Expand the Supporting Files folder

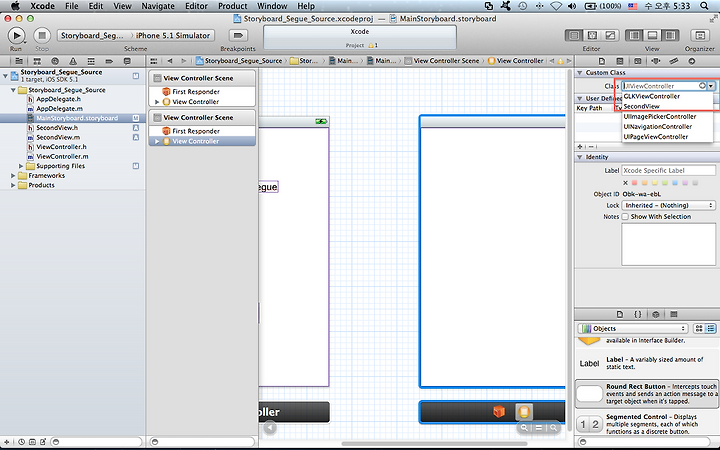pos(21,166)
